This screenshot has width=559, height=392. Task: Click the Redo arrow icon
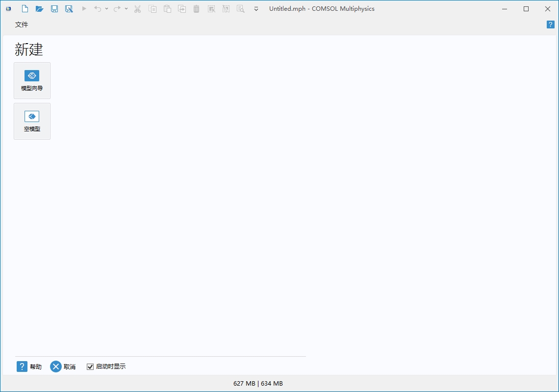click(117, 9)
